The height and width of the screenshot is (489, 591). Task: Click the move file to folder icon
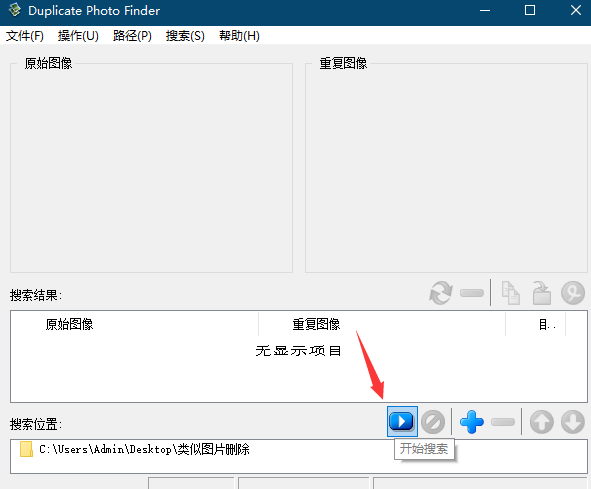(x=542, y=293)
